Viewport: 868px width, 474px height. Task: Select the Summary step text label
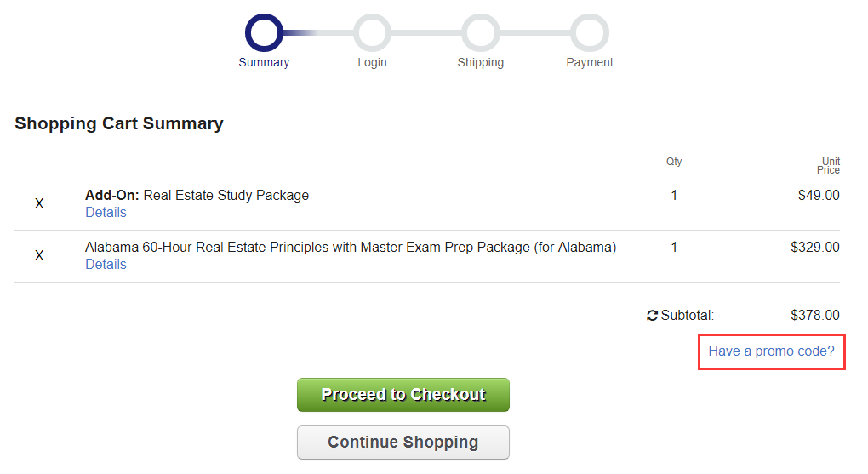[x=264, y=62]
